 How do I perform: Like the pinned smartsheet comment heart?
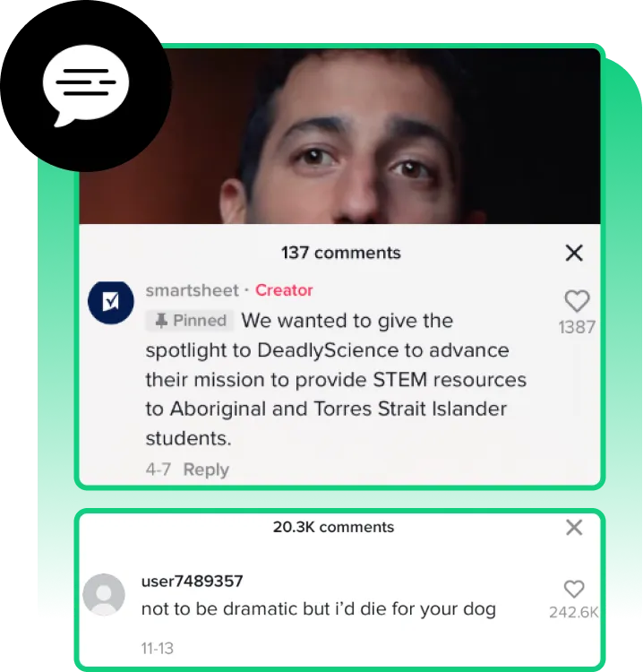(577, 301)
